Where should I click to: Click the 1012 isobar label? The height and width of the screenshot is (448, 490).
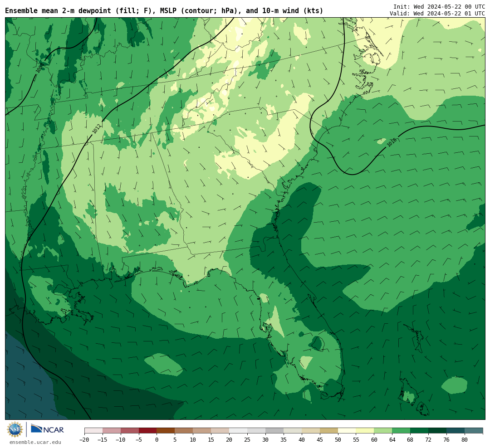point(97,129)
